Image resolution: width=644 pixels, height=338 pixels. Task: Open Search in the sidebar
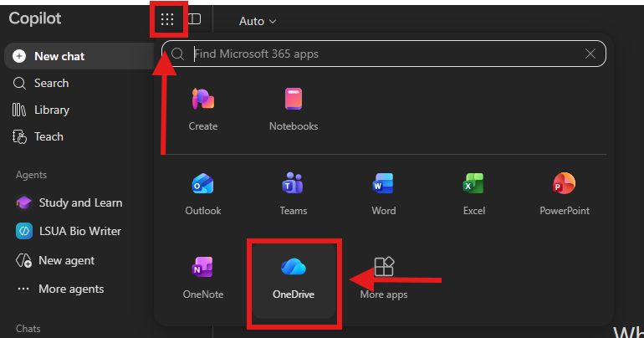[41, 84]
